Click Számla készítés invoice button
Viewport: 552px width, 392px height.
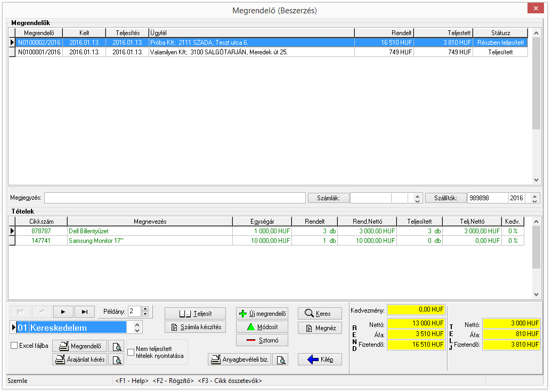point(196,327)
